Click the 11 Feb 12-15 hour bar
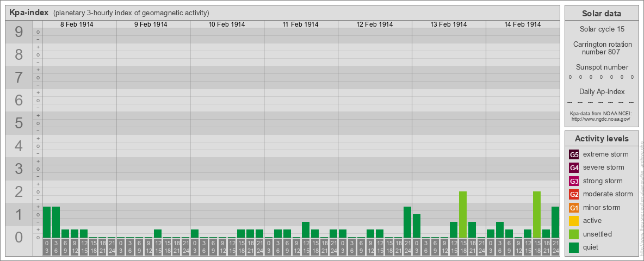This screenshot has width=644, height=261. coord(306,230)
